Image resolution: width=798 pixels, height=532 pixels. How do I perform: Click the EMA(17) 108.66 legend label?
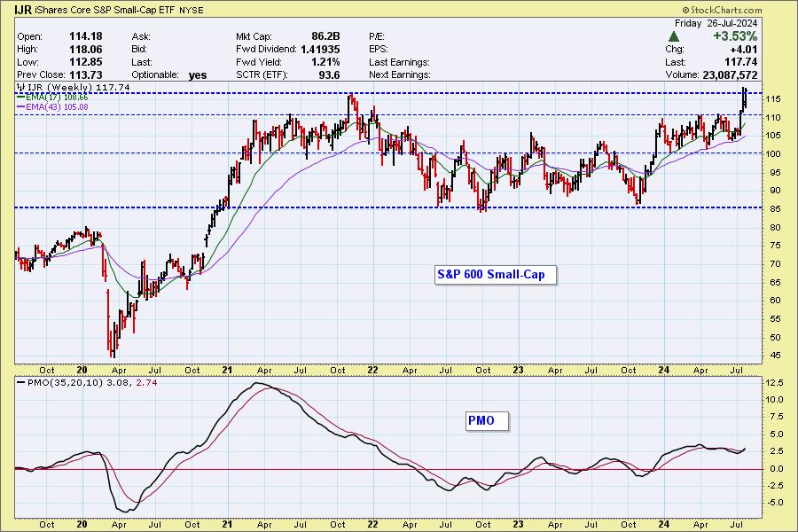57,97
